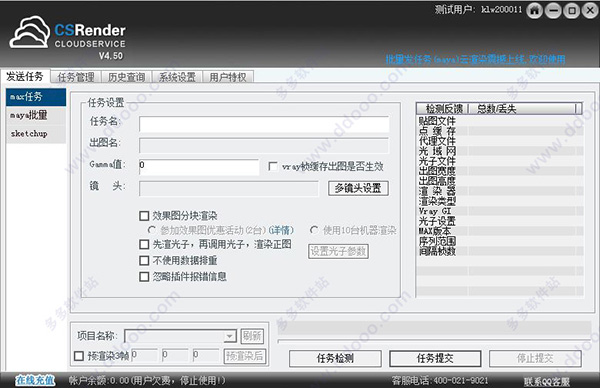
Task: Click the 客服电话 status text
Action: tap(440, 381)
